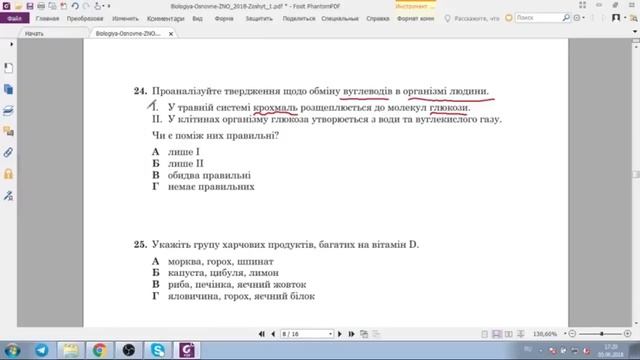Click the 'Расскажите, что' tell-me box
This screenshot has height=360, width=640.
pos(472,18)
